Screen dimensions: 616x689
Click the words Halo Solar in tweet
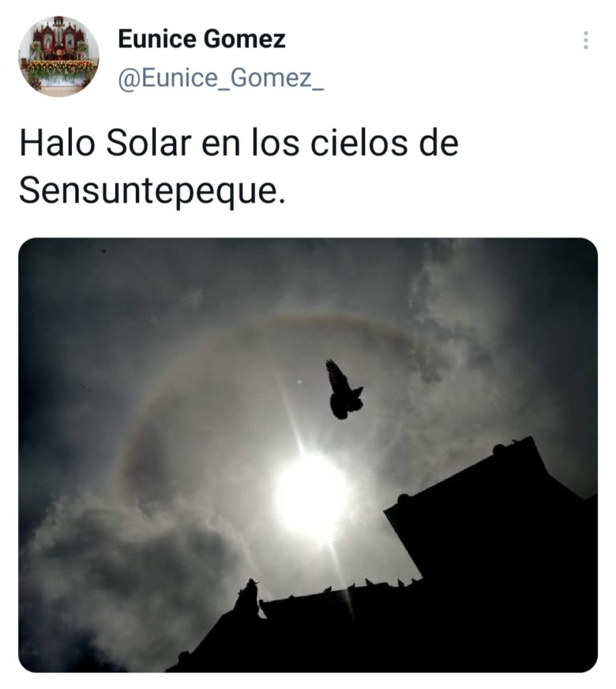(x=106, y=144)
